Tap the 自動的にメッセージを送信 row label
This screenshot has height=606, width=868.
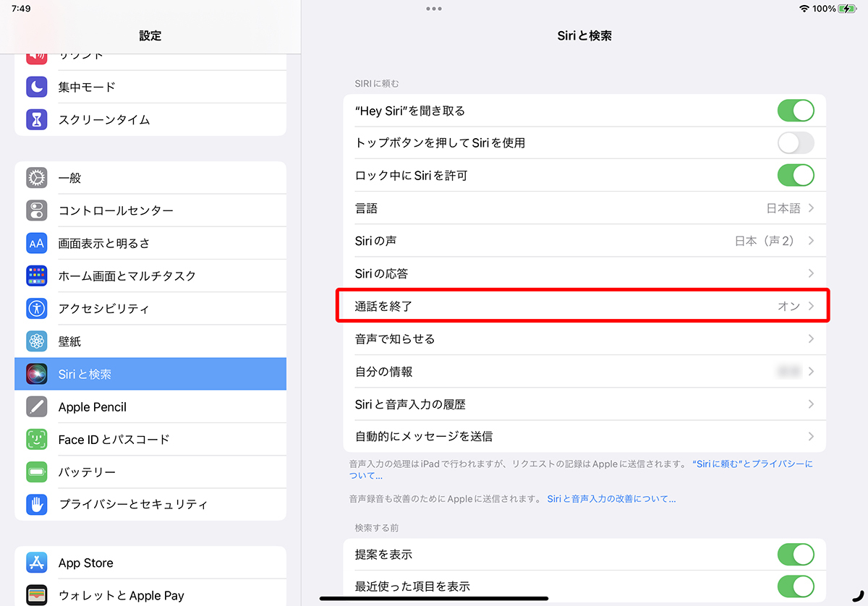point(424,437)
